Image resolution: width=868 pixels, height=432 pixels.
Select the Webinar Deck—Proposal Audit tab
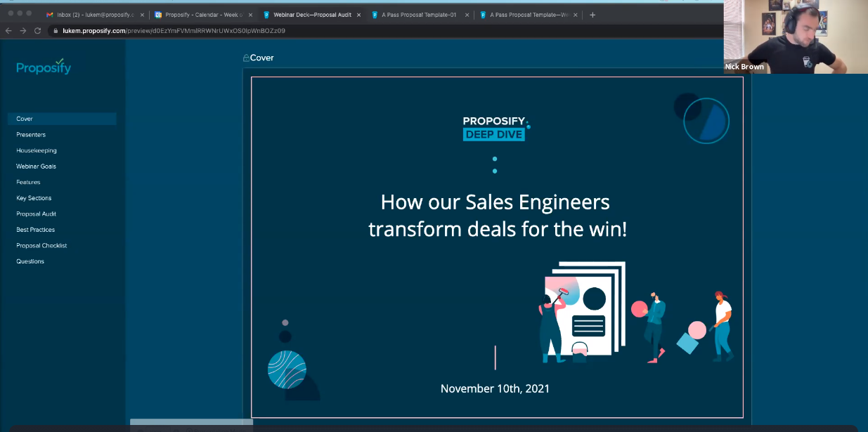312,15
